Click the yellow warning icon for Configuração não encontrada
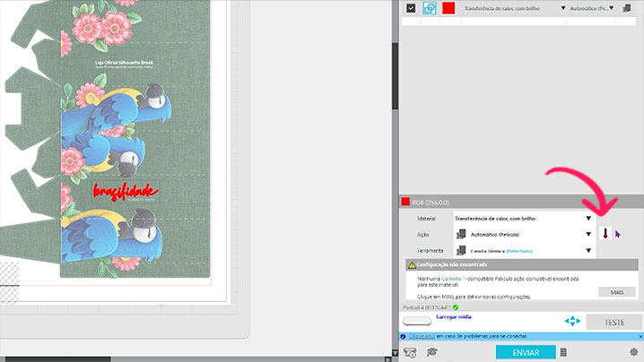 [x=412, y=265]
